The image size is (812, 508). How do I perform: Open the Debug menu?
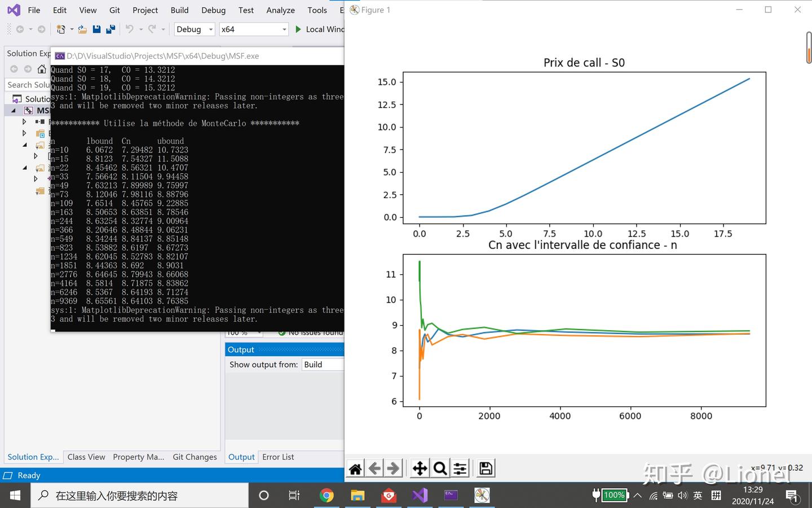pos(213,10)
